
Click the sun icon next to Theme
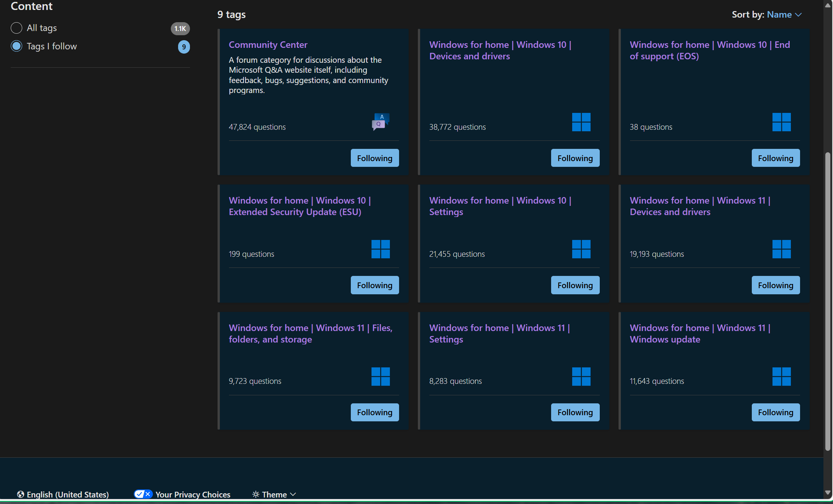(255, 494)
